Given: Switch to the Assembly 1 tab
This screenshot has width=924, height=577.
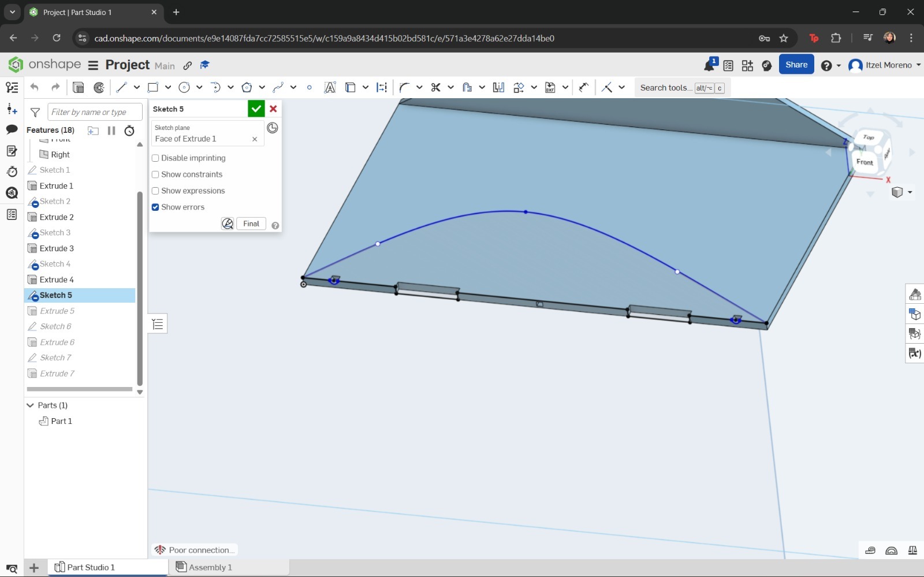Looking at the screenshot, I should coord(210,567).
